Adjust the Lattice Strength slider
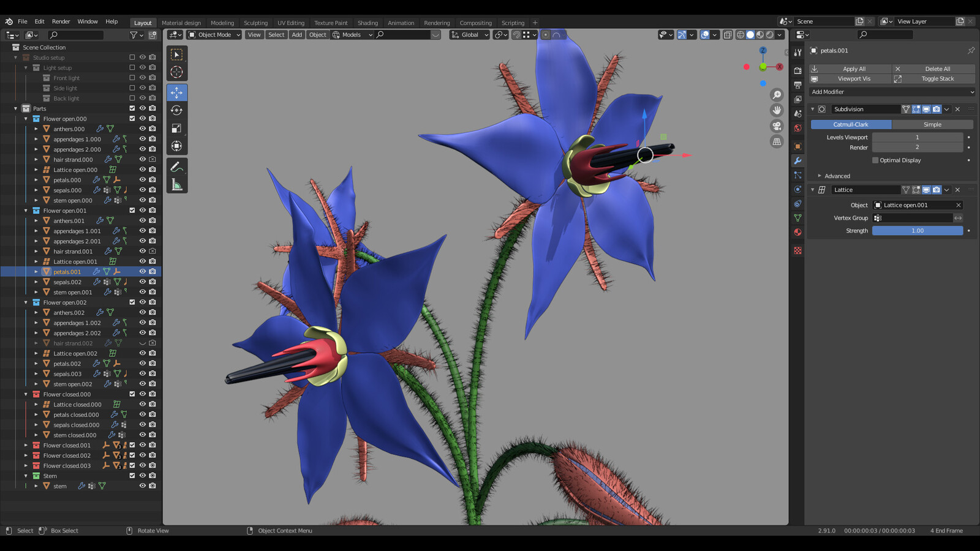The height and width of the screenshot is (551, 980). point(917,231)
